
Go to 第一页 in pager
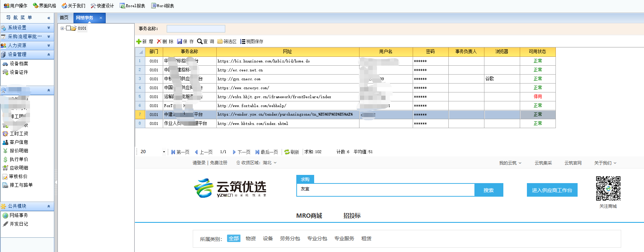point(180,152)
